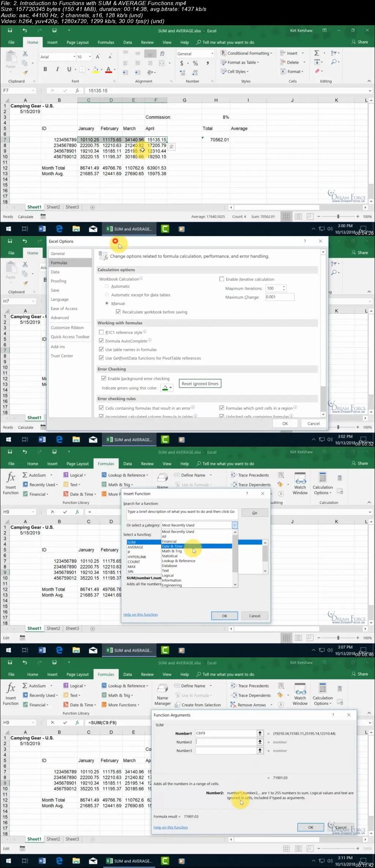Screen dimensions: 375x868
Task: Open Help on this function link in Function Arguments
Action: 171,827
